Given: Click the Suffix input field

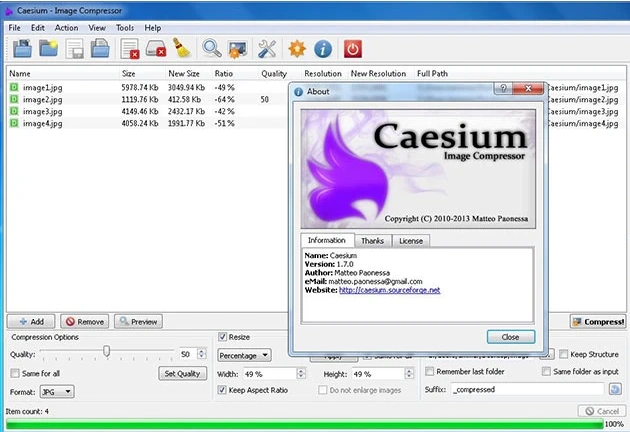Looking at the screenshot, I should pos(527,389).
